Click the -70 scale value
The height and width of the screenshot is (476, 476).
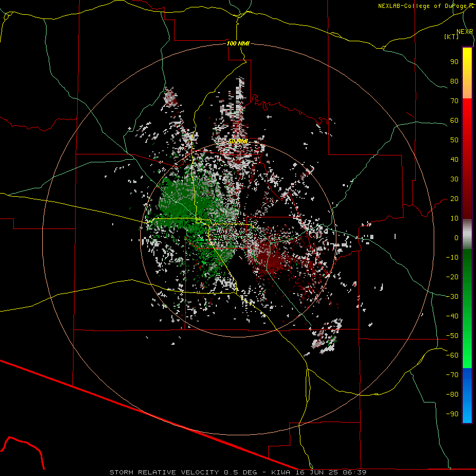[452, 375]
